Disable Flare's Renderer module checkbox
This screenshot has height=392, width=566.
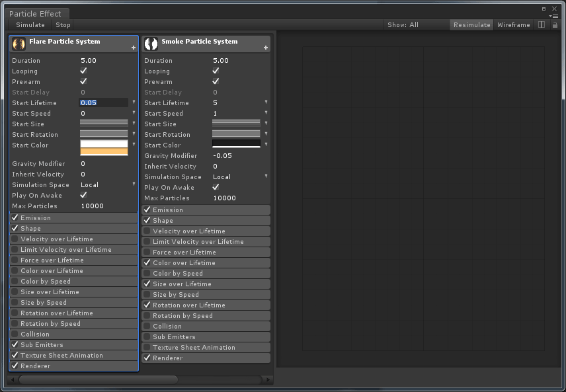[x=15, y=366]
